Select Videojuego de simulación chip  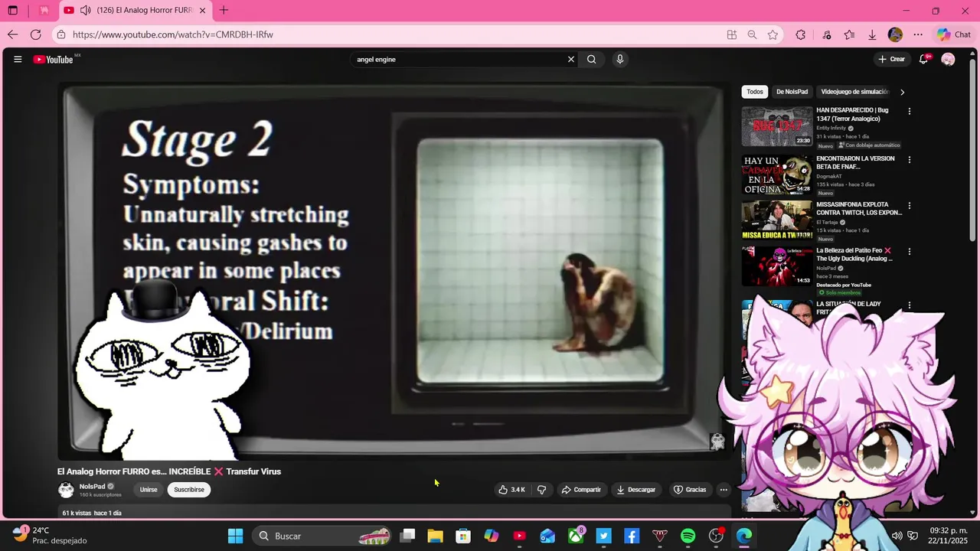click(x=854, y=92)
